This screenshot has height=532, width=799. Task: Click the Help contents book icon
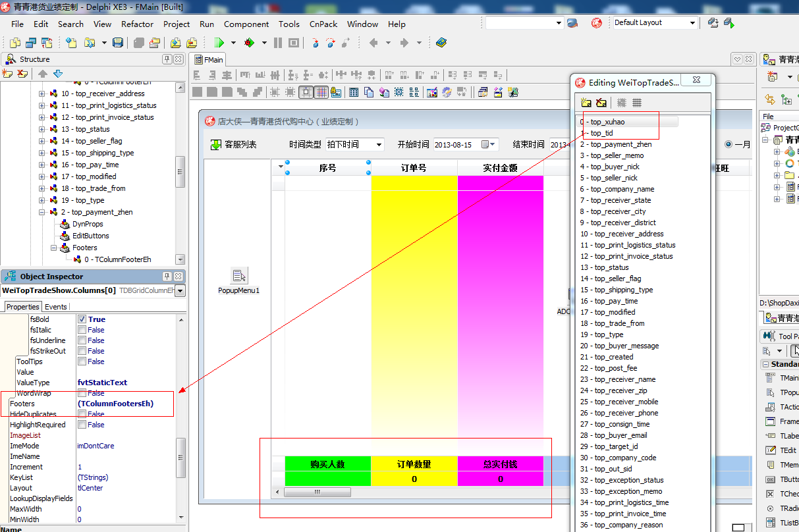pyautogui.click(x=441, y=43)
